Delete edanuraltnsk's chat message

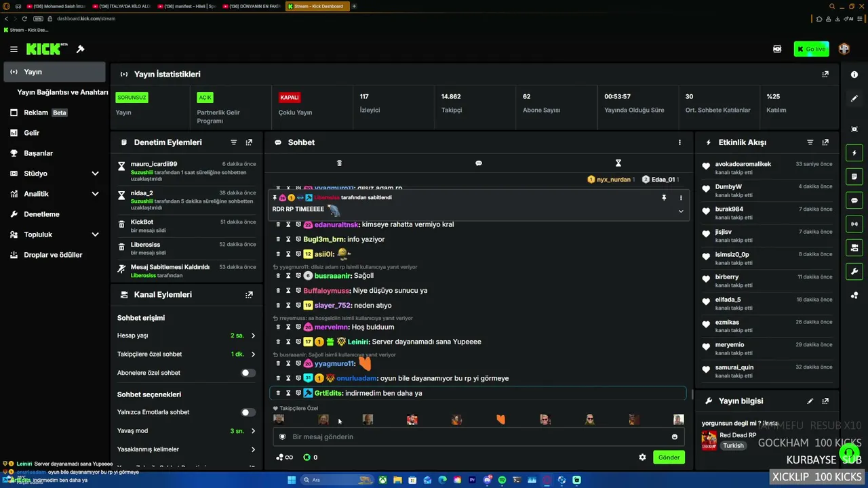[278, 224]
